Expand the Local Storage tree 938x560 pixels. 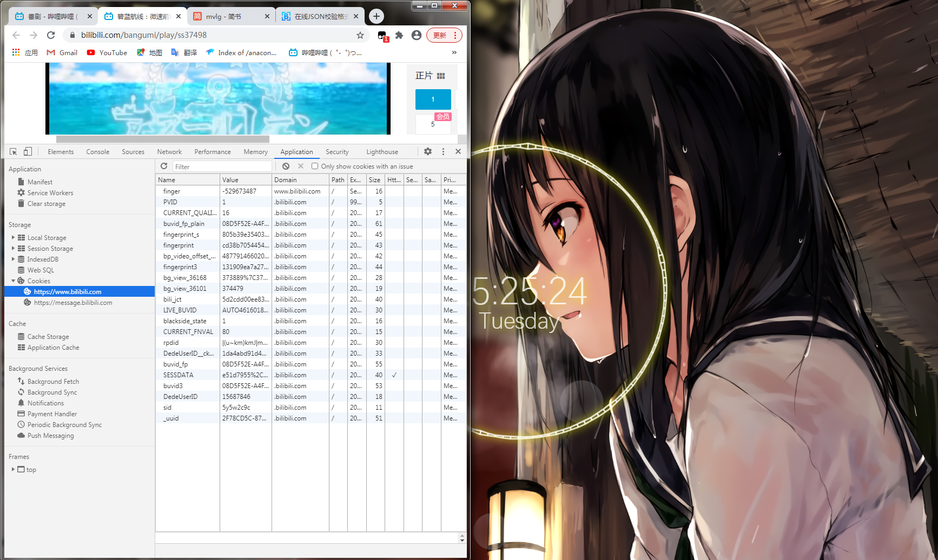click(x=13, y=238)
